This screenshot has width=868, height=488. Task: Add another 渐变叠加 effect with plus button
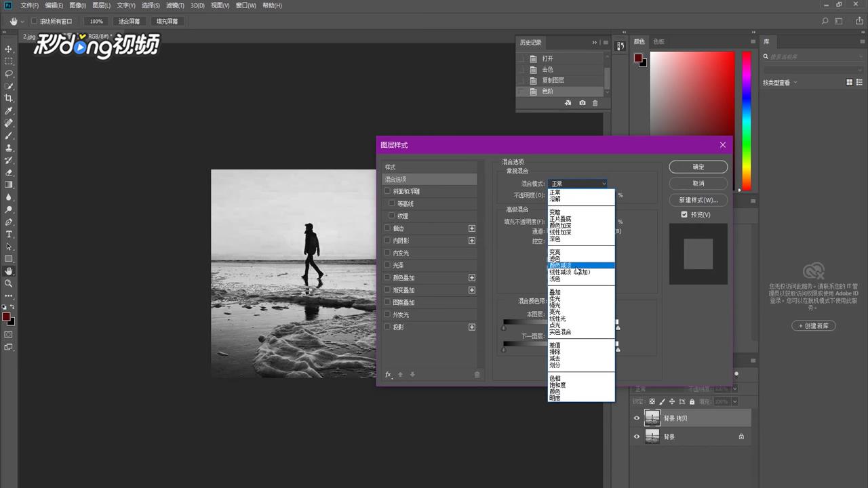(472, 290)
